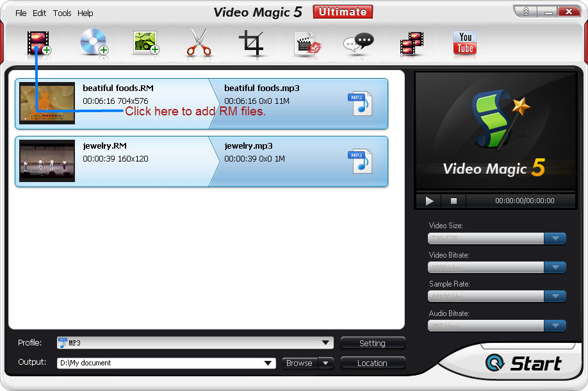Viewport: 588px width, 391px height.
Task: Click the pin icon in the title bar
Action: click(526, 12)
